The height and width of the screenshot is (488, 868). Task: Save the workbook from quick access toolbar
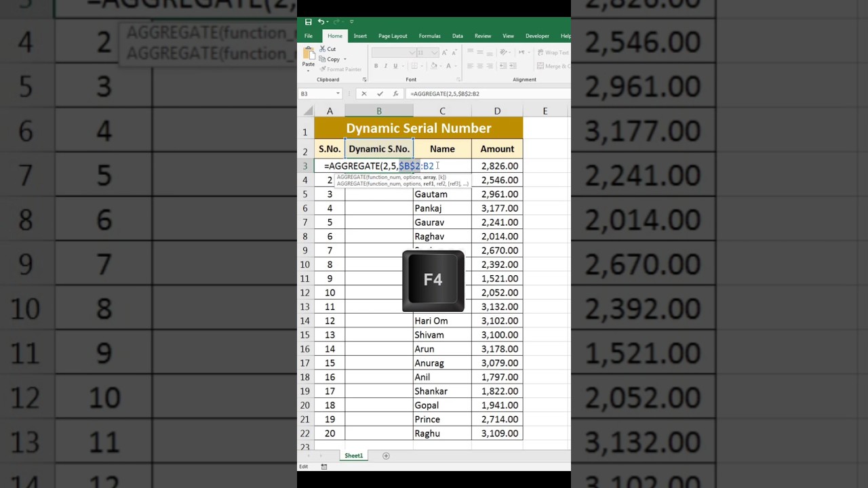(x=309, y=22)
